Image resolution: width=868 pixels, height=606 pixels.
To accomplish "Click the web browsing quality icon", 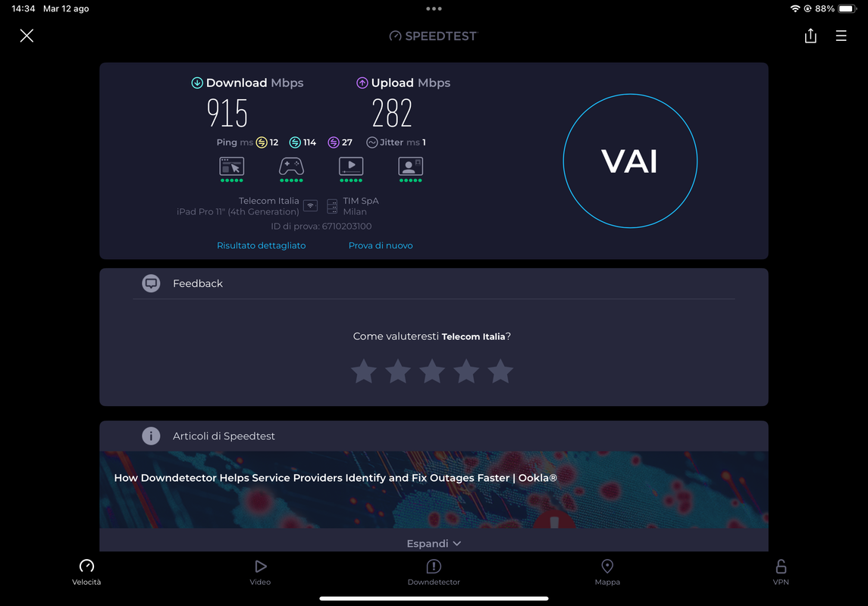I will click(231, 167).
